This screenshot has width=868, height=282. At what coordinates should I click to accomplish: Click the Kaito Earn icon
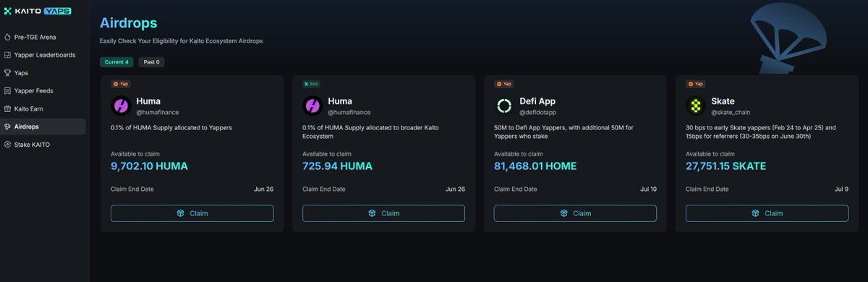(7, 108)
